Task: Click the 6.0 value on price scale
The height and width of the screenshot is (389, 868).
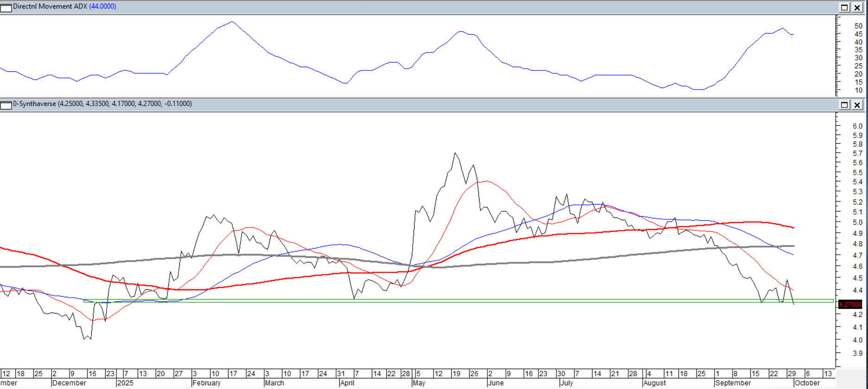Action: click(x=857, y=126)
